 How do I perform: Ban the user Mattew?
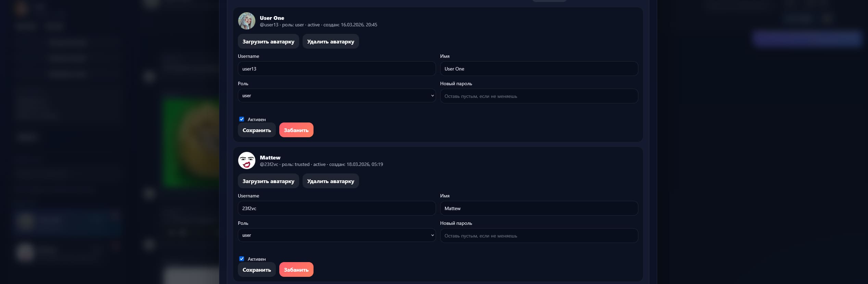(296, 270)
